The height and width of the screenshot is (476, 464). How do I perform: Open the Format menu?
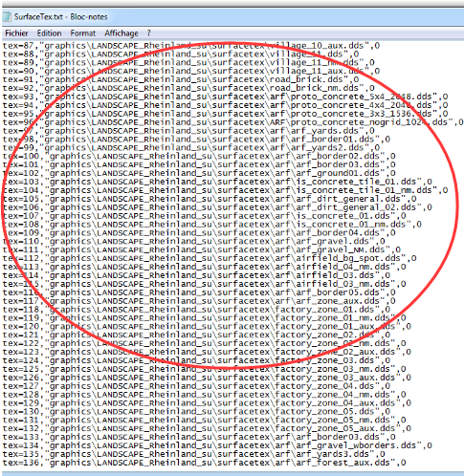point(83,33)
